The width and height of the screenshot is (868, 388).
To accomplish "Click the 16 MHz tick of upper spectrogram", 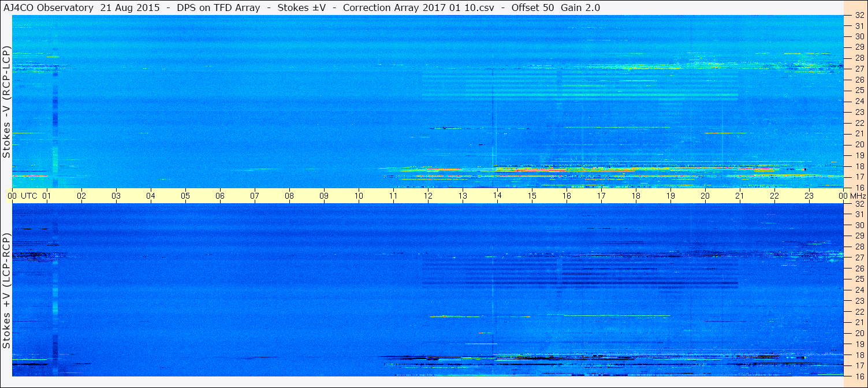I will 859,188.
